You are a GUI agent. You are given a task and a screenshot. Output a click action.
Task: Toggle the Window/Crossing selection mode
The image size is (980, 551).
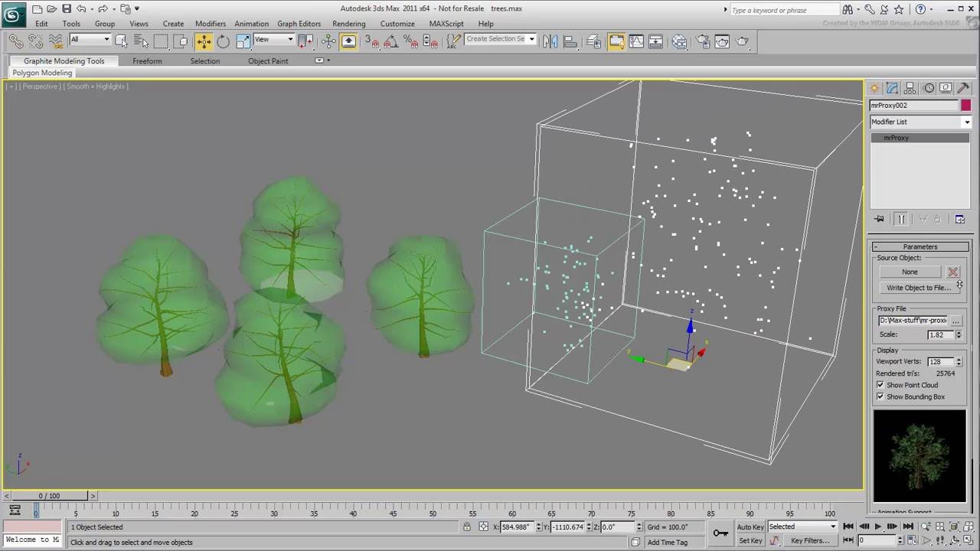[x=181, y=41]
